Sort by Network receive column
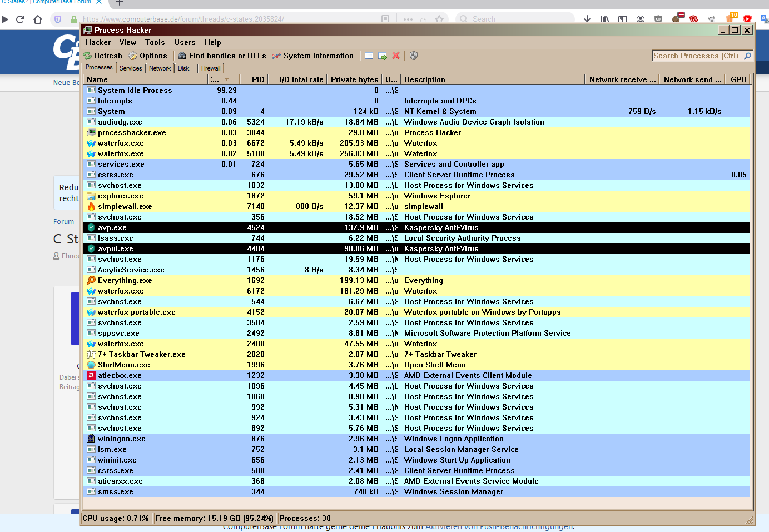The height and width of the screenshot is (532, 769). click(622, 79)
